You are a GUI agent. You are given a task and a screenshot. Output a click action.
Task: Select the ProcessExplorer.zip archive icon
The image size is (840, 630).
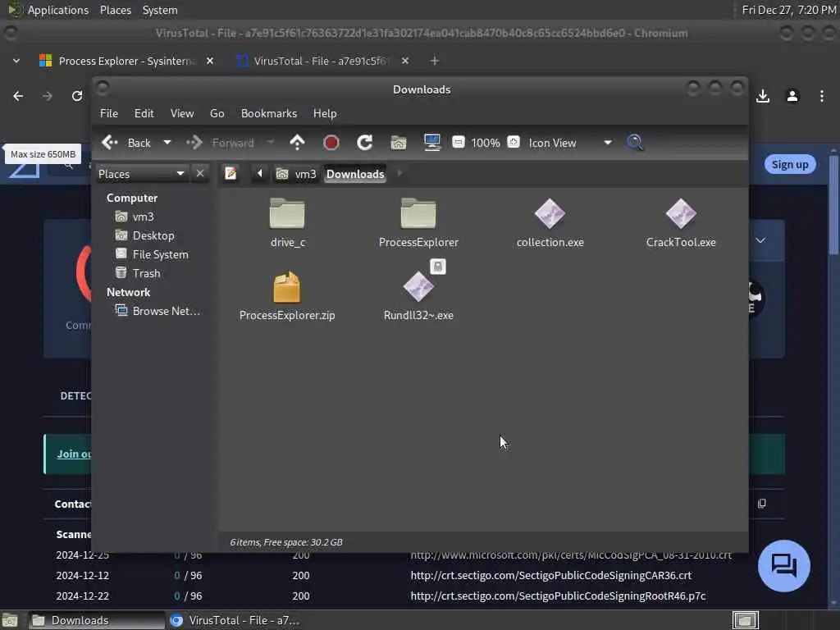click(x=287, y=287)
